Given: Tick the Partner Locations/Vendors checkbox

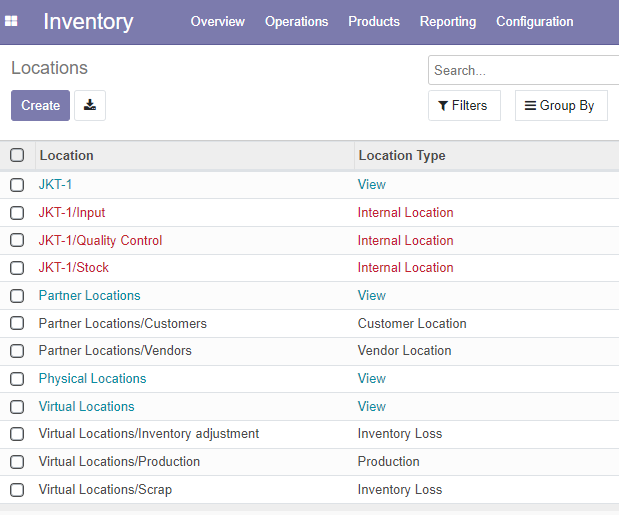Looking at the screenshot, I should pos(17,351).
